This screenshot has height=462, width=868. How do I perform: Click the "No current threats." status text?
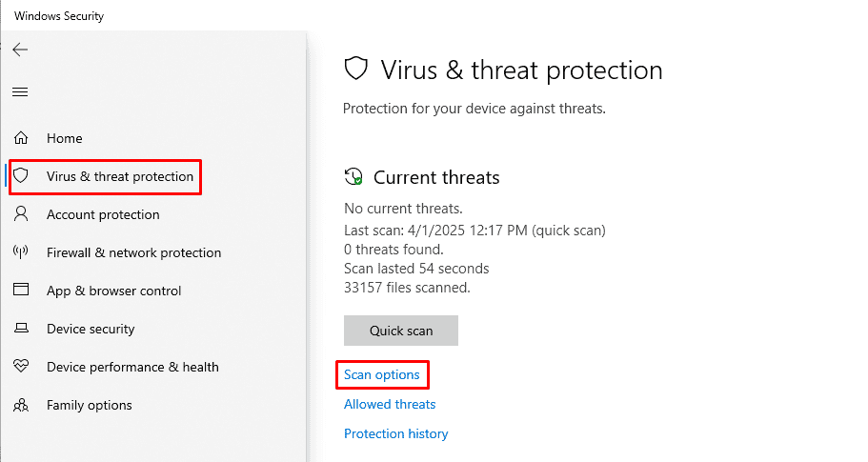tap(403, 209)
